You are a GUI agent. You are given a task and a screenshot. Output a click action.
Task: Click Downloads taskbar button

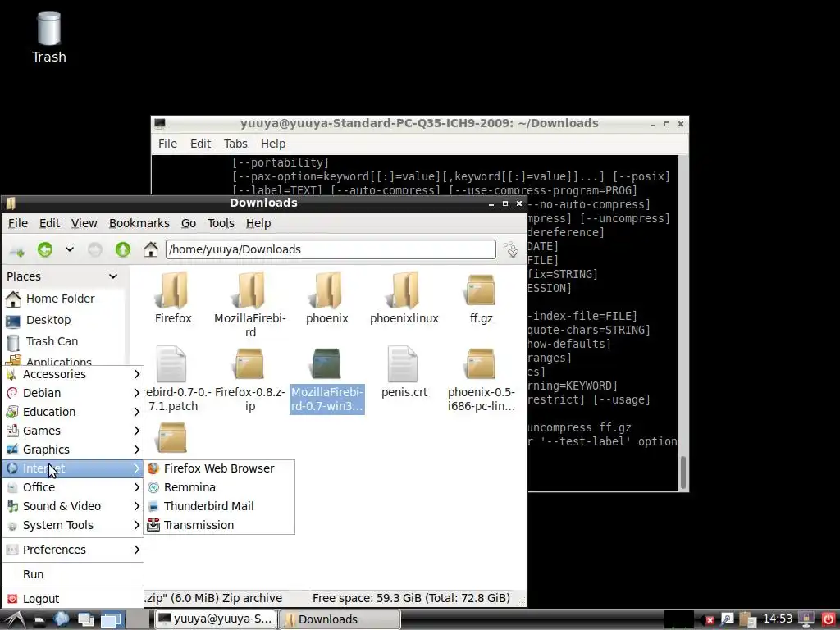pyautogui.click(x=340, y=619)
